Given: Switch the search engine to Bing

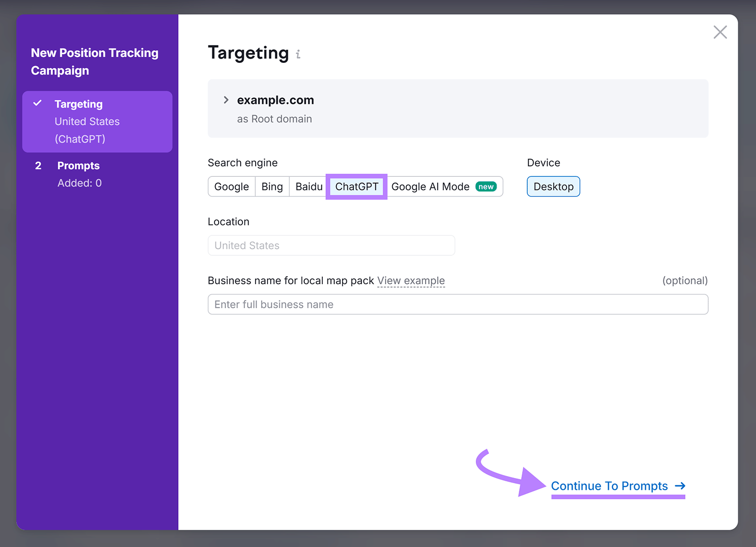Looking at the screenshot, I should click(x=272, y=186).
